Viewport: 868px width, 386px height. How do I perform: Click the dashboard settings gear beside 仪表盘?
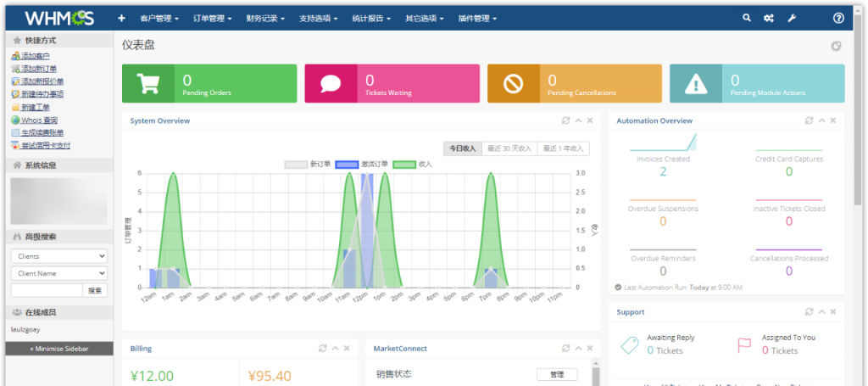pyautogui.click(x=836, y=46)
